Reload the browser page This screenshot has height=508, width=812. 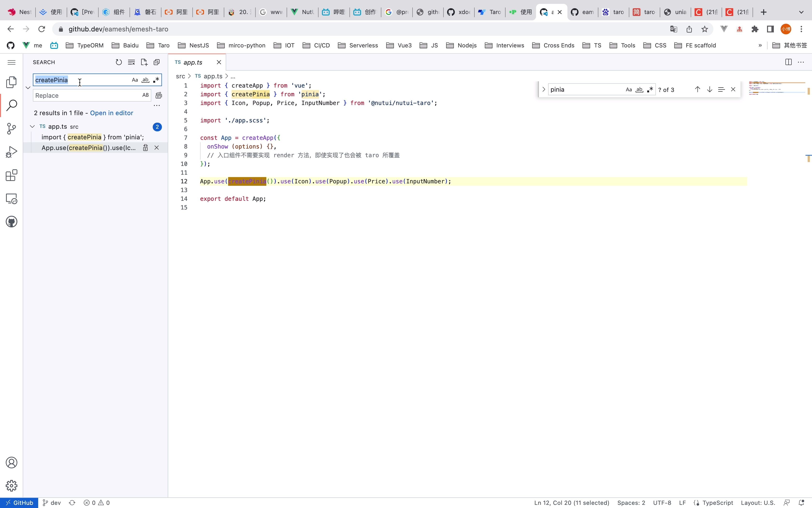pyautogui.click(x=42, y=29)
